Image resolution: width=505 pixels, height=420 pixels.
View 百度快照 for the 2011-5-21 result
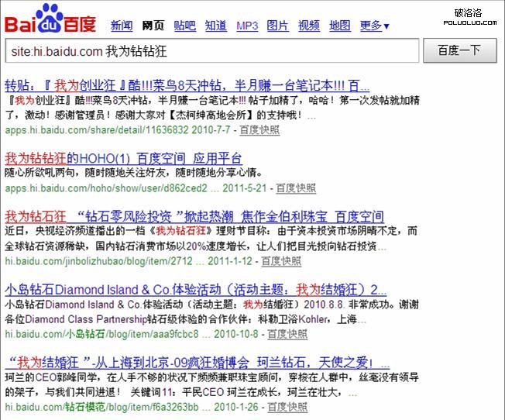click(296, 188)
